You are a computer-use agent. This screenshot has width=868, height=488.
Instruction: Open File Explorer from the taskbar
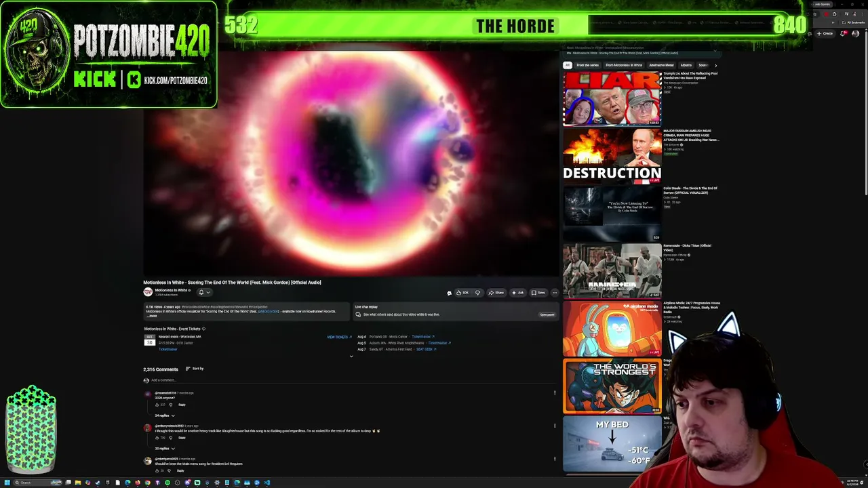pyautogui.click(x=78, y=483)
